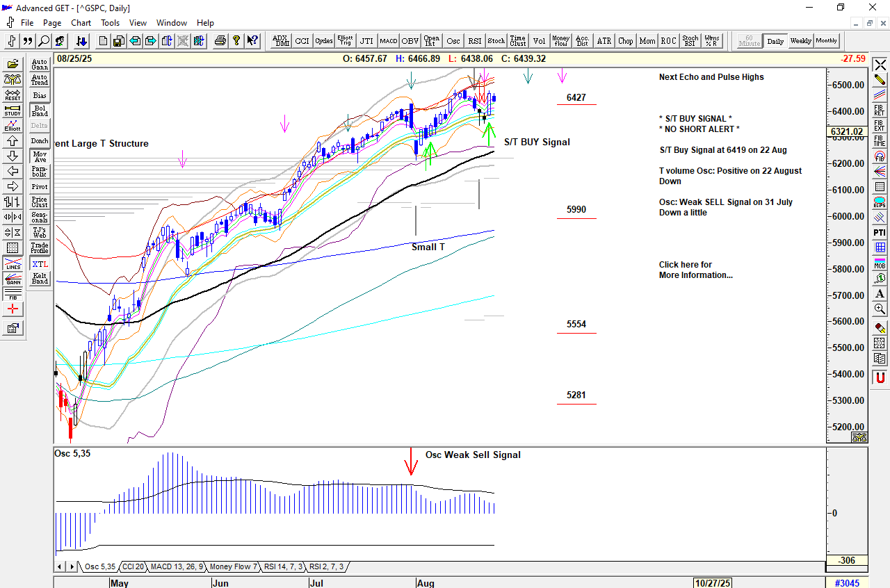Viewport: 890px width, 588px height.
Task: Click the print icon in the toolbar
Action: pyautogui.click(x=220, y=41)
